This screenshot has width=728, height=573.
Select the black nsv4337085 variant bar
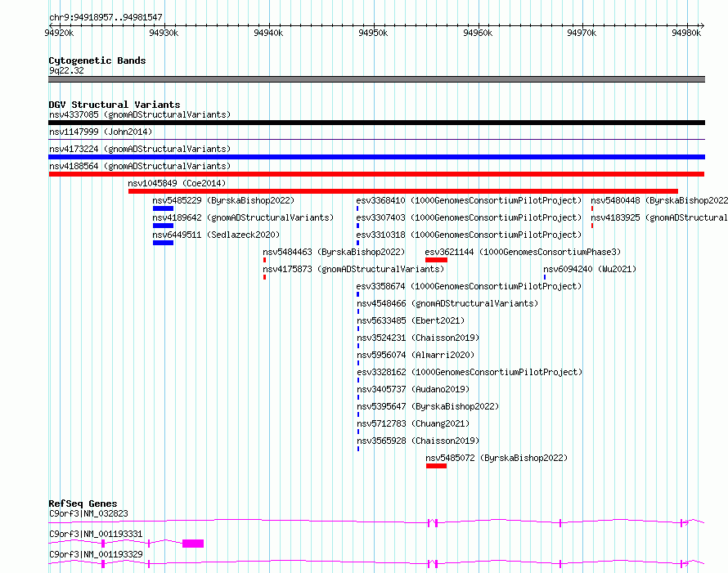[376, 123]
